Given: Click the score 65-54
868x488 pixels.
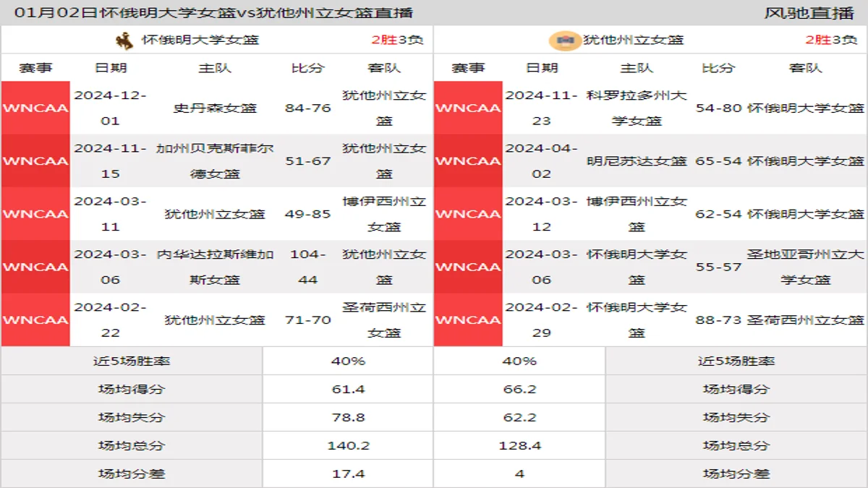Looking at the screenshot, I should click(x=718, y=160).
